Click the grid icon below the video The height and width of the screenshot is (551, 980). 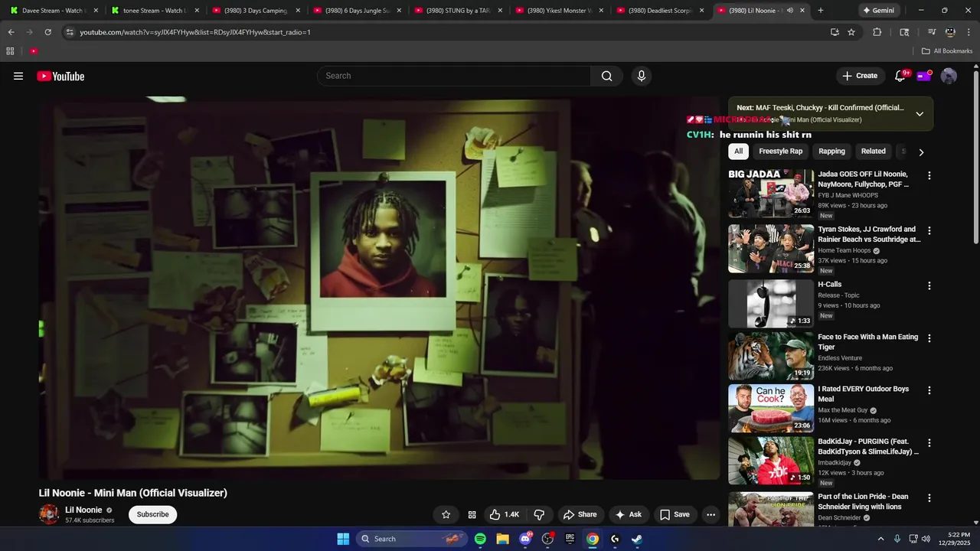472,514
